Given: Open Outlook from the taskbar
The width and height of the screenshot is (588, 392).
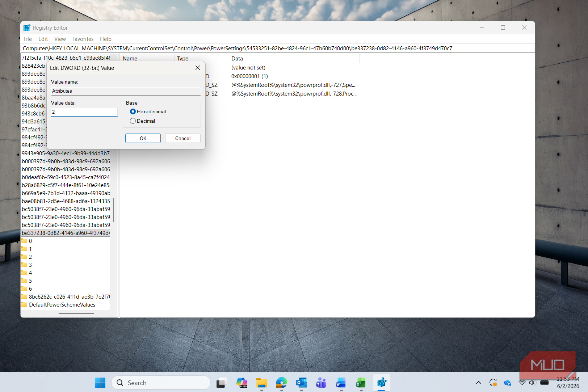Looking at the screenshot, I should (301, 383).
